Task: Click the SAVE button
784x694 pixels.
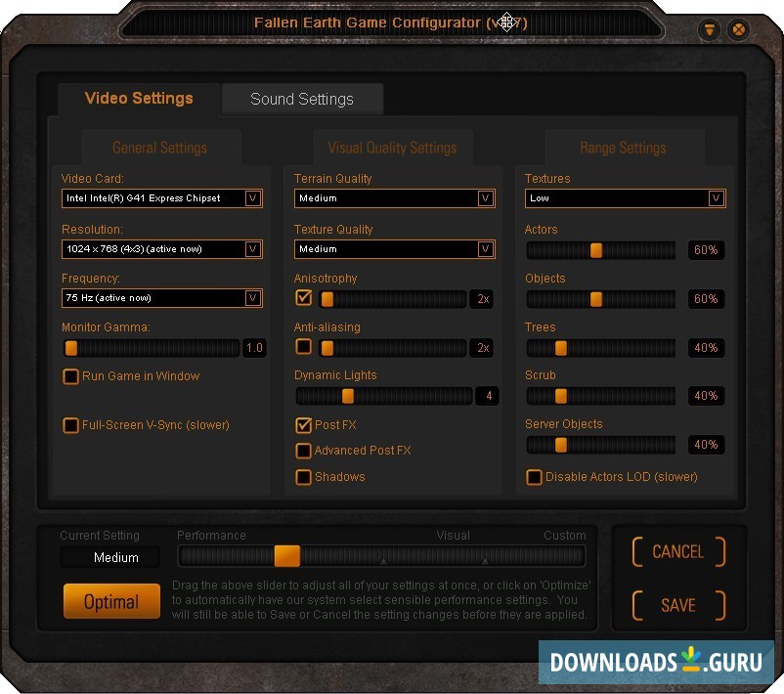Action: tap(678, 605)
